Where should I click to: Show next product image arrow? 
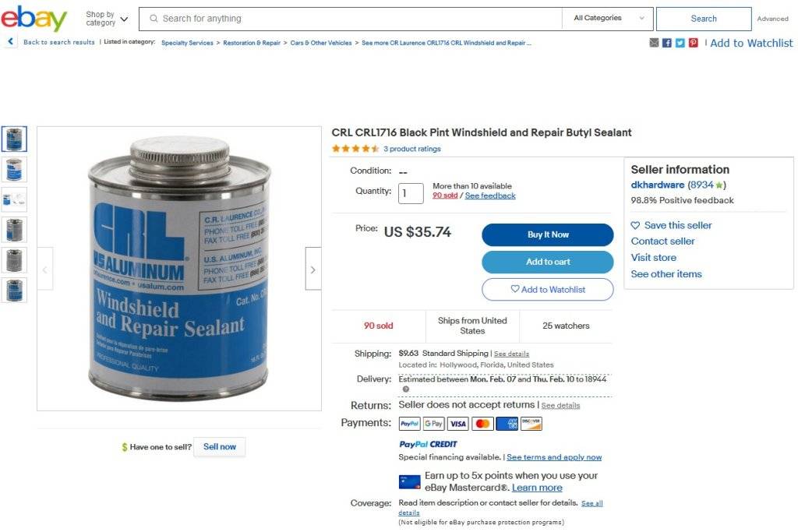coord(313,269)
